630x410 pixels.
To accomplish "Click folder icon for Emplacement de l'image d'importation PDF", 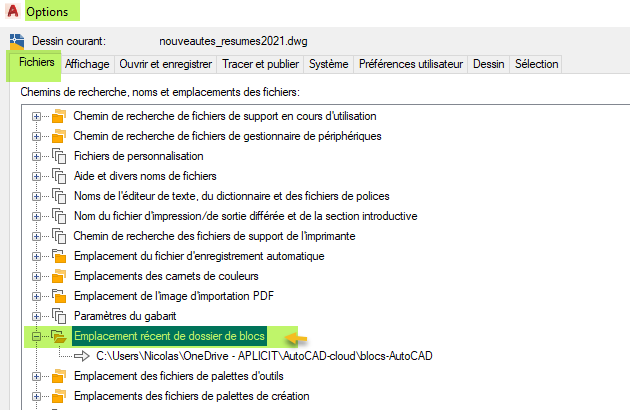I will pyautogui.click(x=58, y=296).
